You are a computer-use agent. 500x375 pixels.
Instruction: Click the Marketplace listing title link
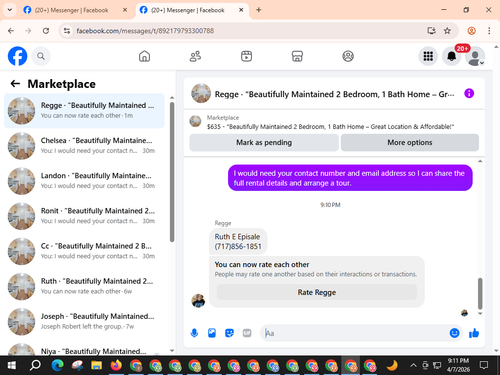pyautogui.click(x=330, y=127)
